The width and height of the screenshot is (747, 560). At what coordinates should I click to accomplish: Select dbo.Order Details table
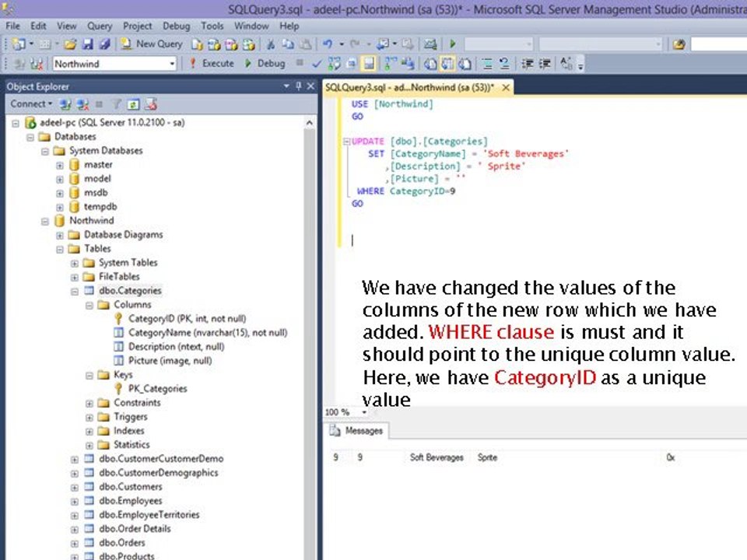tap(135, 529)
